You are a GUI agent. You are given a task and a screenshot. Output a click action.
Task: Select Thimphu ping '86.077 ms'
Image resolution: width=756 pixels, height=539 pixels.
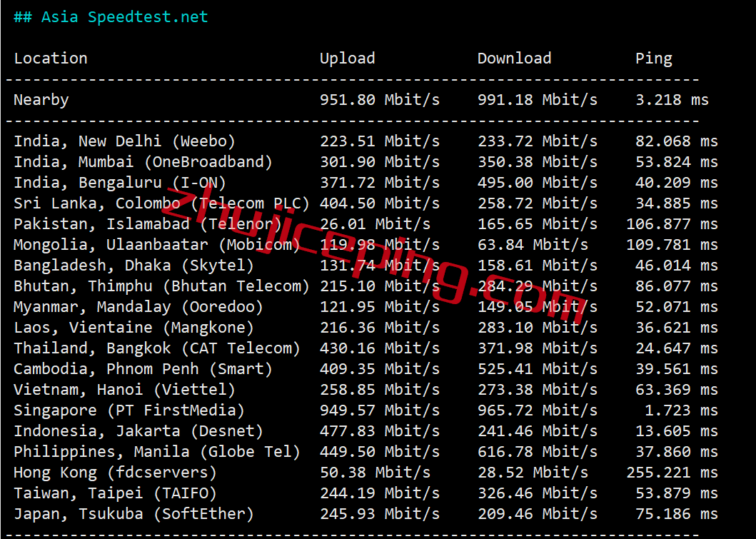tap(677, 286)
